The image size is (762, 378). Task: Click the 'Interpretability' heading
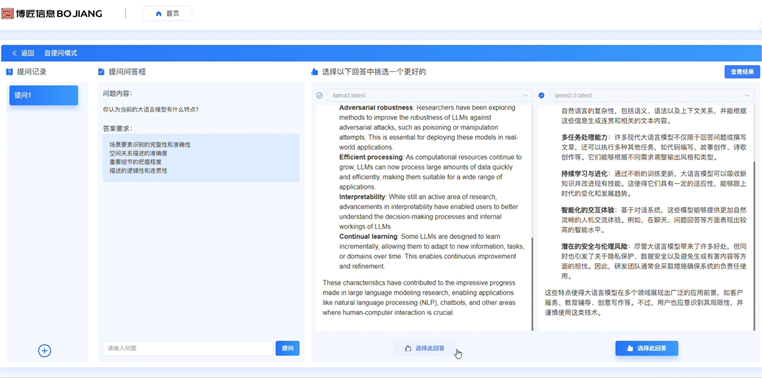[363, 196]
